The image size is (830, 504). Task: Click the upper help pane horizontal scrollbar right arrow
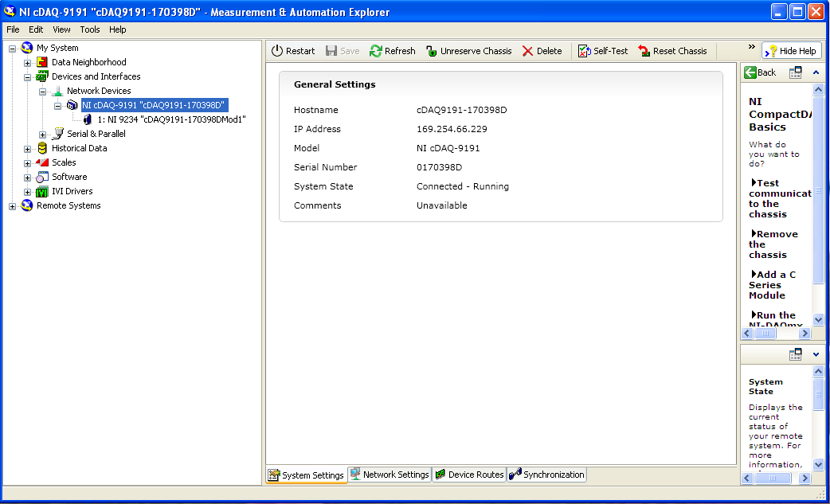click(805, 333)
